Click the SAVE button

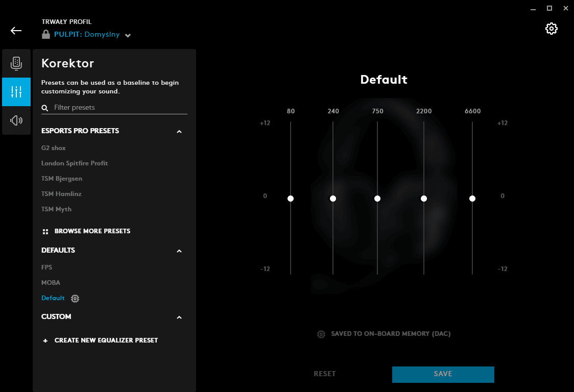443,375
